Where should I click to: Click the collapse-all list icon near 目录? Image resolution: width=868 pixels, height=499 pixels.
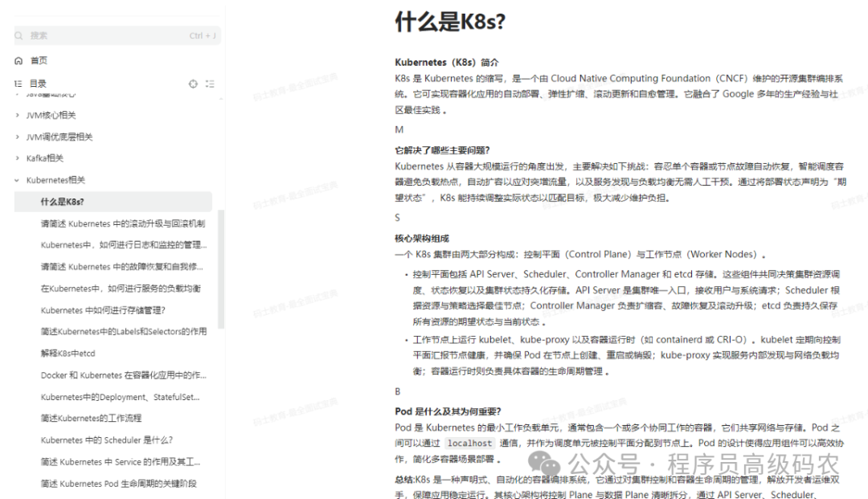click(211, 83)
